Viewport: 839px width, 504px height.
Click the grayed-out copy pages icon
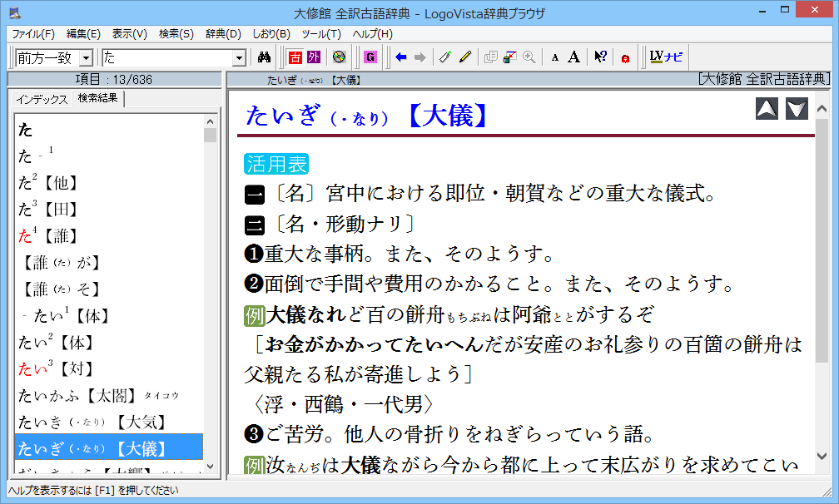coord(491,57)
